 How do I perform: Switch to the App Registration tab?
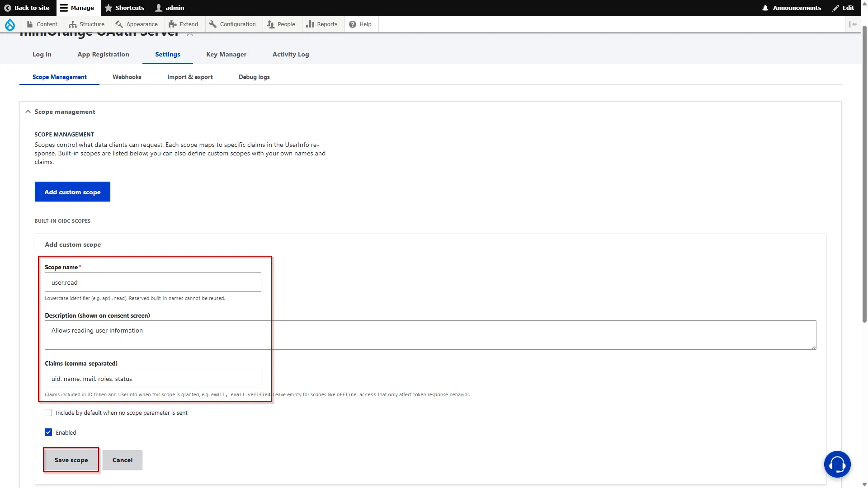pos(104,54)
